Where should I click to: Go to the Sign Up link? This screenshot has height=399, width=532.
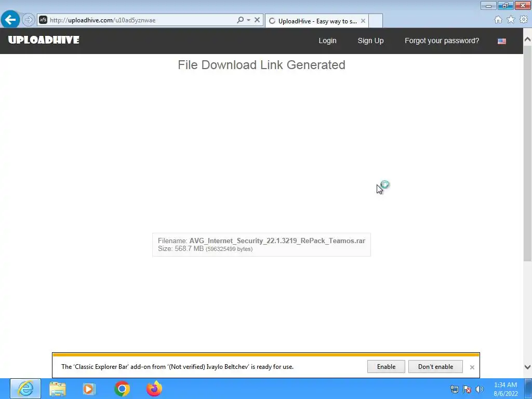(370, 41)
